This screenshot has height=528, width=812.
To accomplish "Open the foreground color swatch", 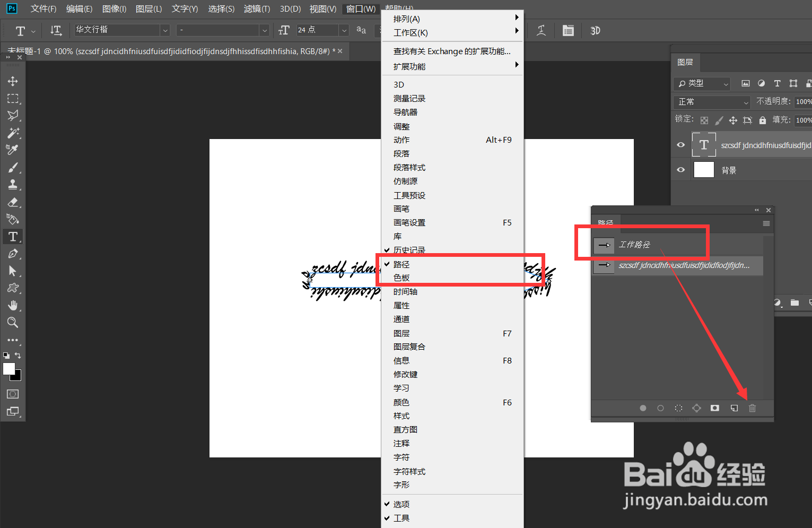I will tap(8, 369).
